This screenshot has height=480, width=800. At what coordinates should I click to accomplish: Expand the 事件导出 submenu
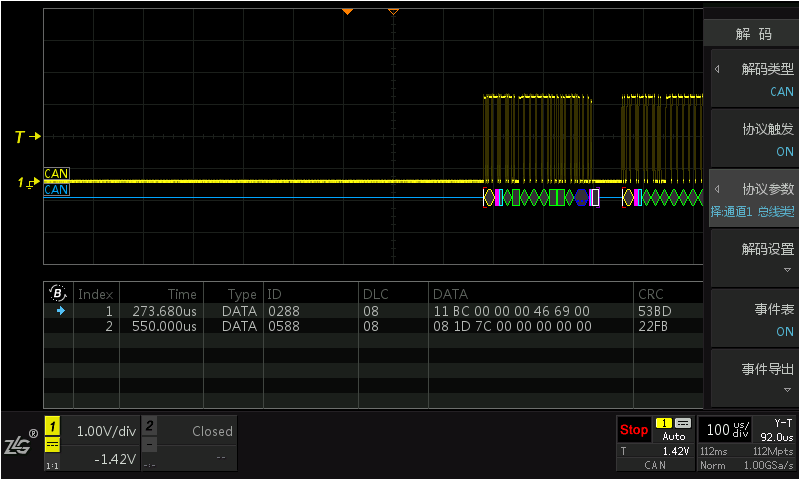[x=754, y=379]
